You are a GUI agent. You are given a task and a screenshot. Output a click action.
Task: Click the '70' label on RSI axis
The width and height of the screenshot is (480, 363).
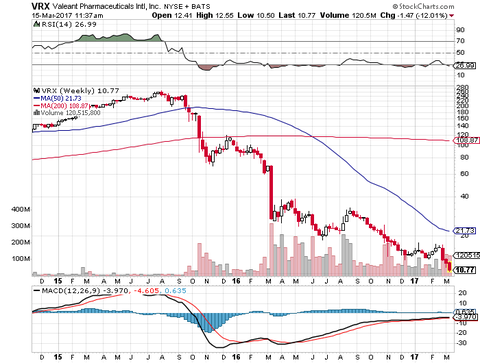(461, 41)
